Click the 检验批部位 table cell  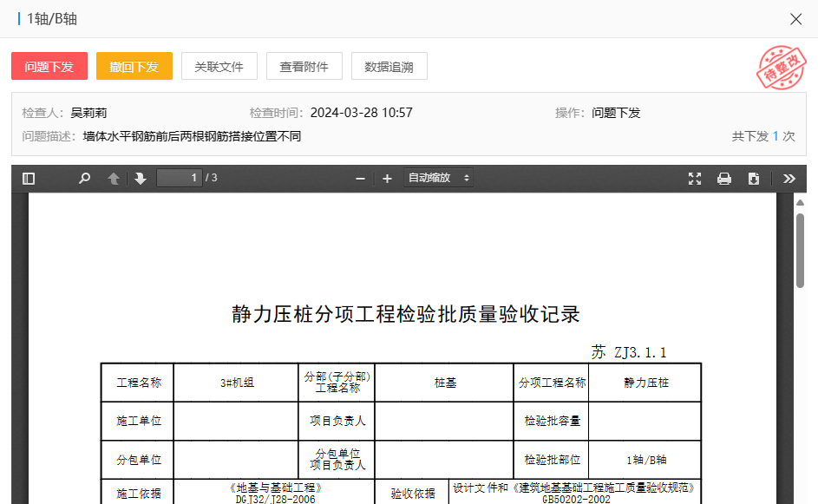pos(552,460)
